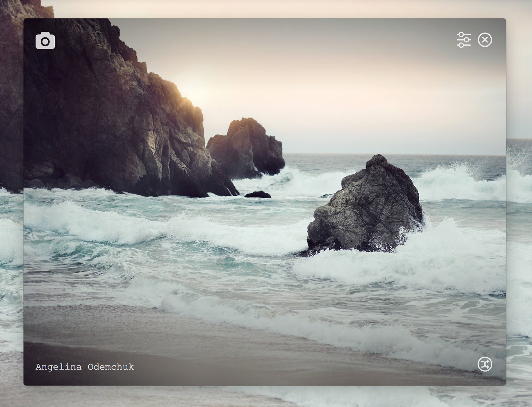Dismiss the photo overlay with circled X

click(x=486, y=40)
